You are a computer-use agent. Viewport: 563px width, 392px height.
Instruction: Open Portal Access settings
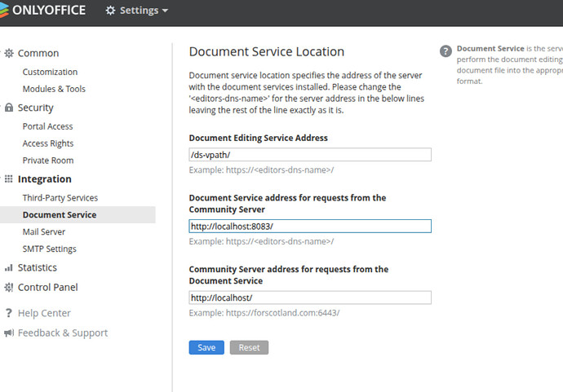tap(47, 126)
